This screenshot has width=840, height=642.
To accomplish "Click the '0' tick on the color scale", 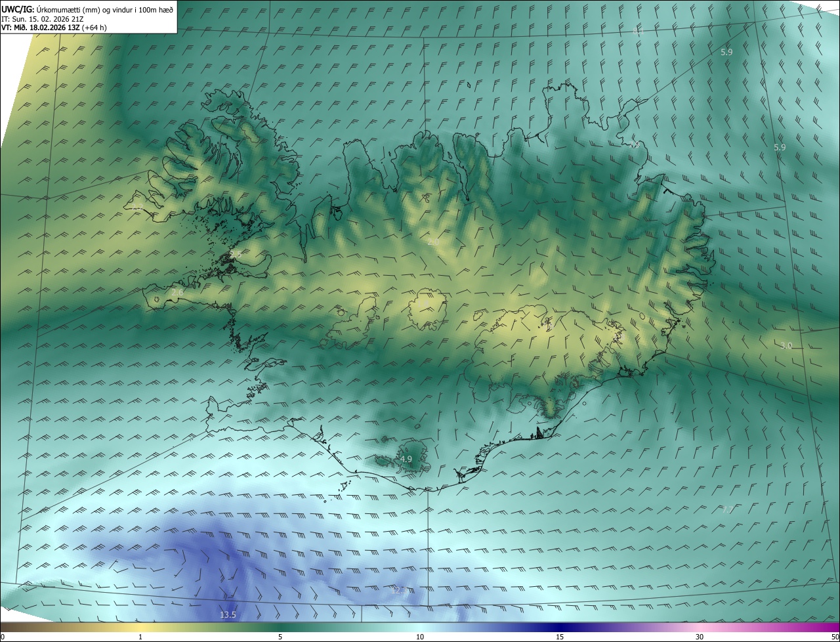I will pyautogui.click(x=3, y=637).
